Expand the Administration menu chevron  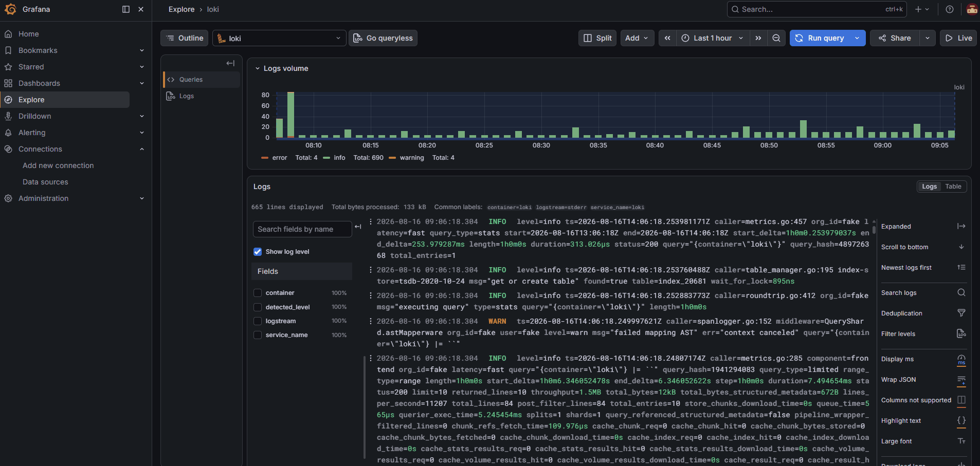142,198
